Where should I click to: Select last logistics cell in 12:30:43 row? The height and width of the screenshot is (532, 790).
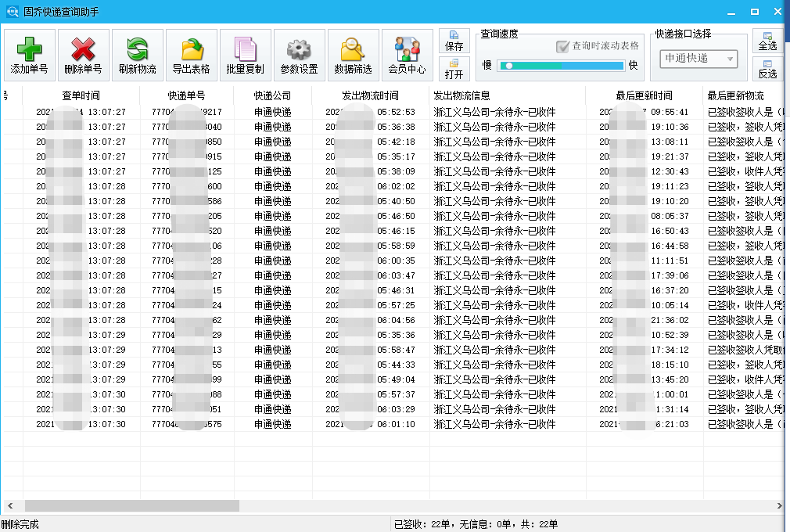pos(745,171)
